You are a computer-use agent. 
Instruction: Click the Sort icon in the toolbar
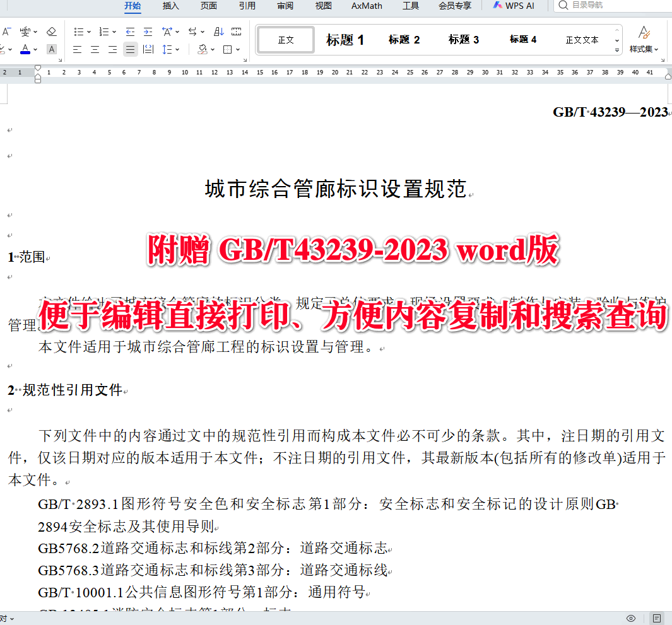[x=218, y=31]
